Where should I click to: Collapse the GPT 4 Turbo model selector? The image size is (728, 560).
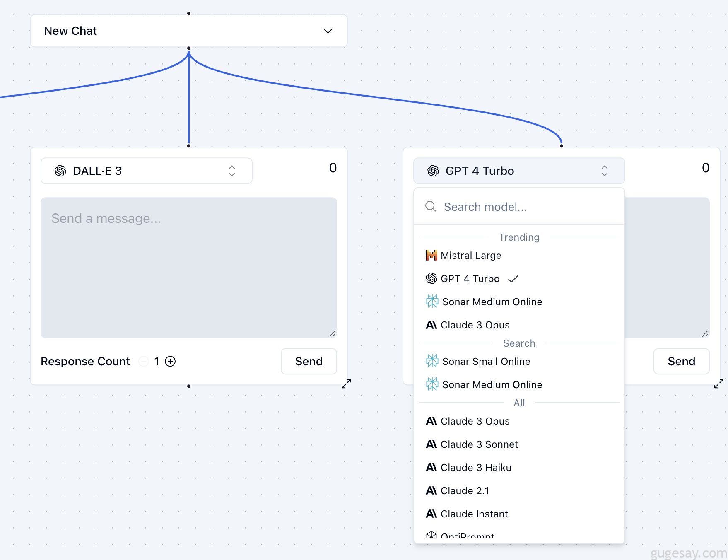519,171
